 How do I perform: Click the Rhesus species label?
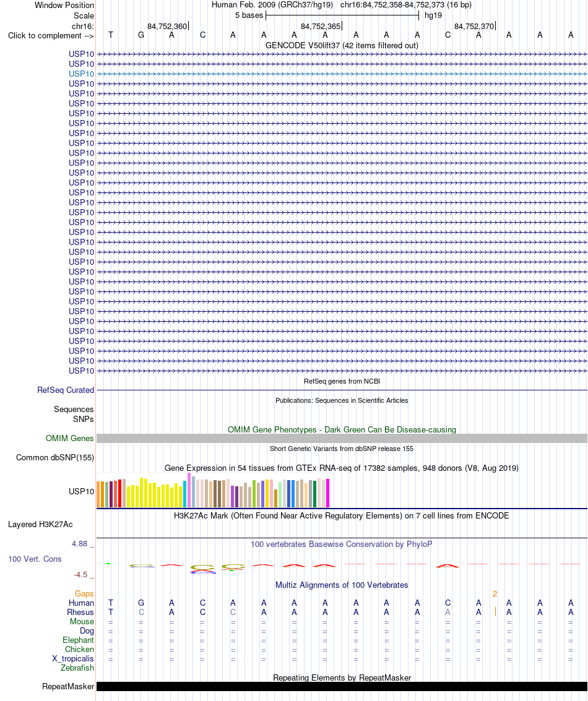[80, 612]
